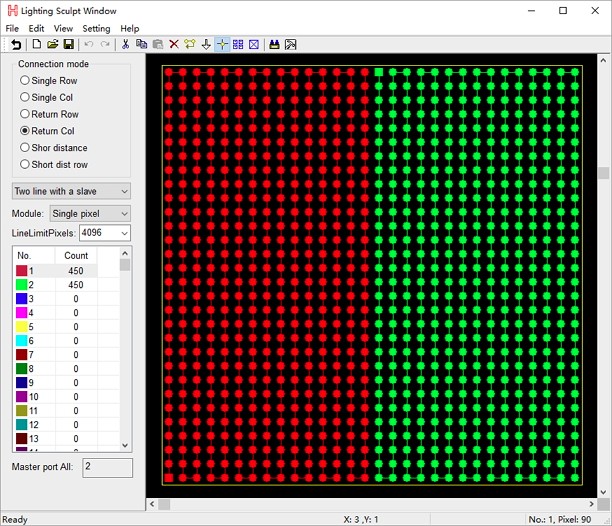Click the canvas vertical scrollbar up arrow
Viewport: 612px width, 526px height.
603,60
